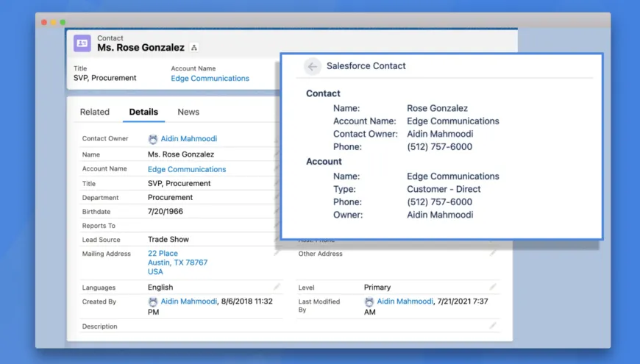Switch to the Related tab

tap(95, 112)
